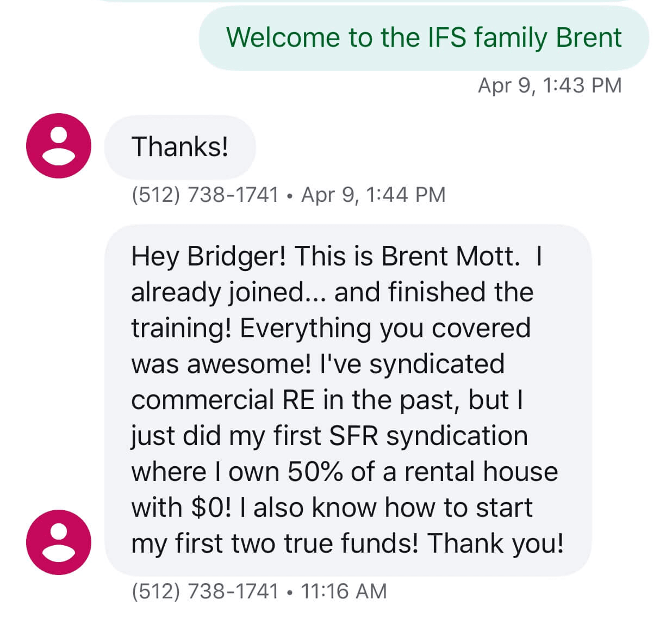The image size is (672, 618).
Task: Click the Apr 9, 1:43 PM timestamp
Action: click(x=550, y=85)
